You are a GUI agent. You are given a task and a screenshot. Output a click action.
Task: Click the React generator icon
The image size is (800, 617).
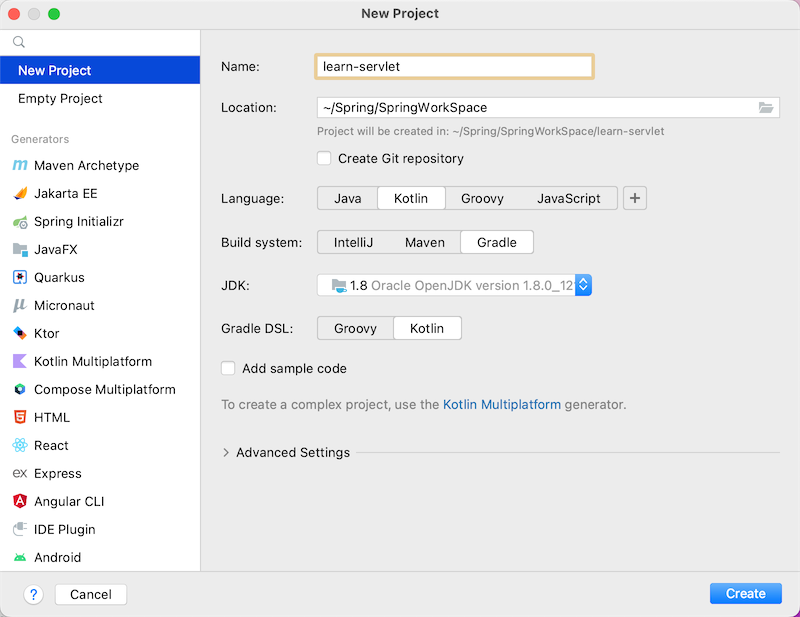[x=20, y=445]
